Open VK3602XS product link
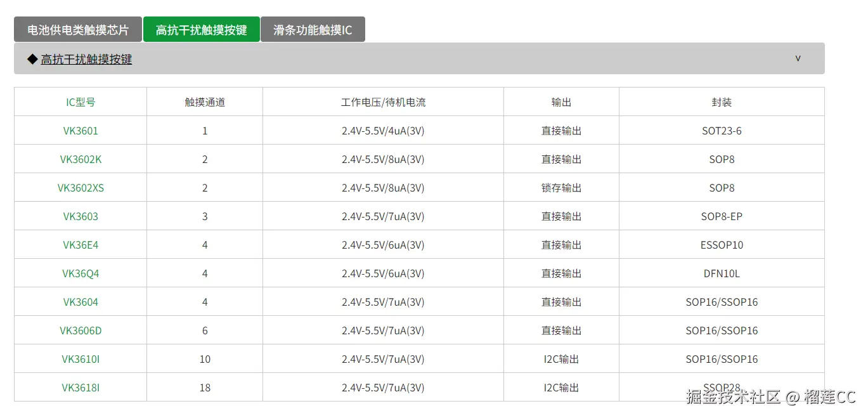 [x=81, y=188]
